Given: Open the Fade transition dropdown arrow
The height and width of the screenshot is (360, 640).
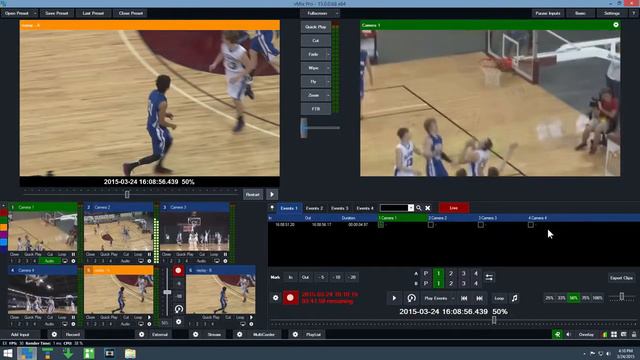Looking at the screenshot, I should pyautogui.click(x=328, y=54).
